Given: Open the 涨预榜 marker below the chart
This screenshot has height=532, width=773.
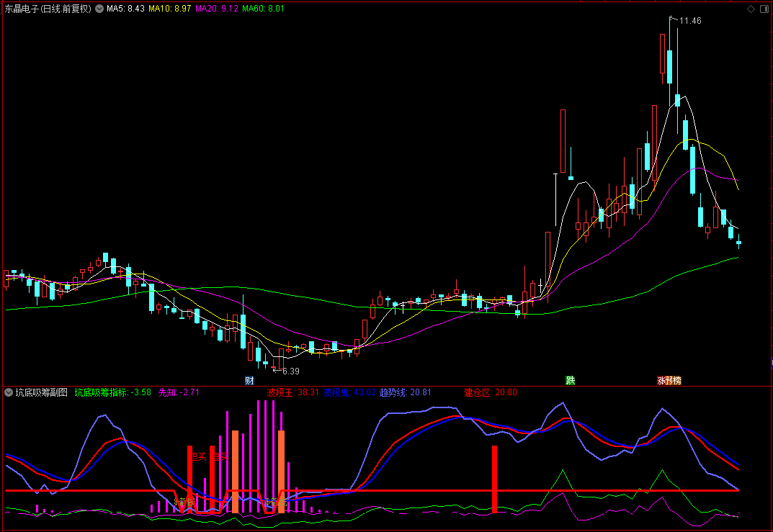Looking at the screenshot, I should 669,380.
